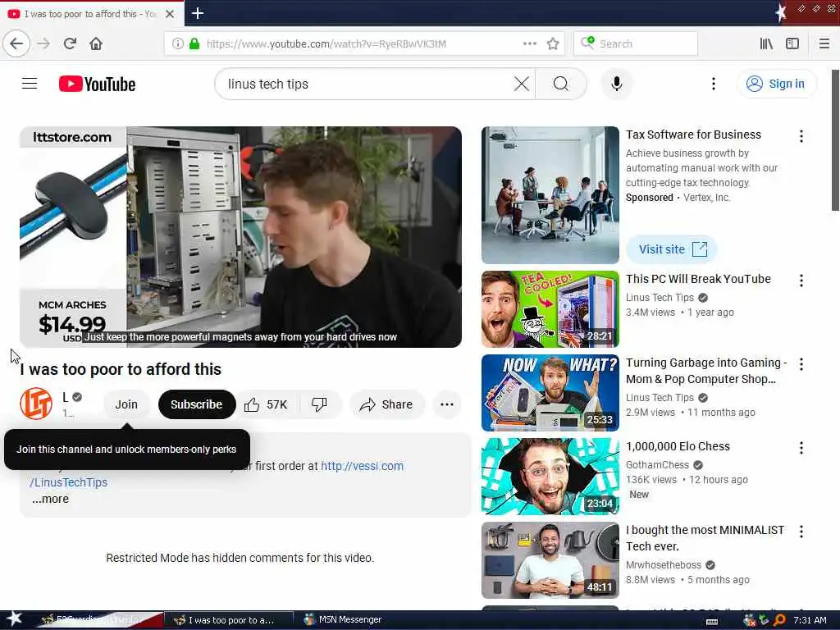Click the video title 'I was too poor to afford this'
The height and width of the screenshot is (630, 840).
[x=121, y=369]
